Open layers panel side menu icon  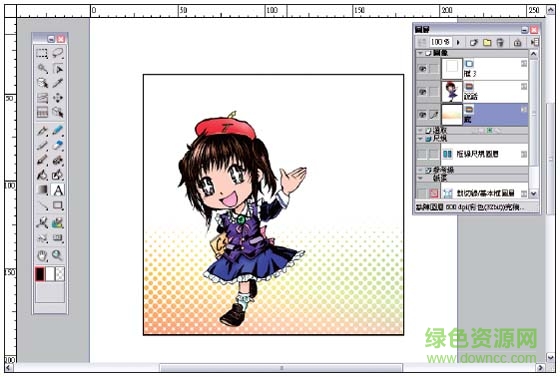(534, 42)
